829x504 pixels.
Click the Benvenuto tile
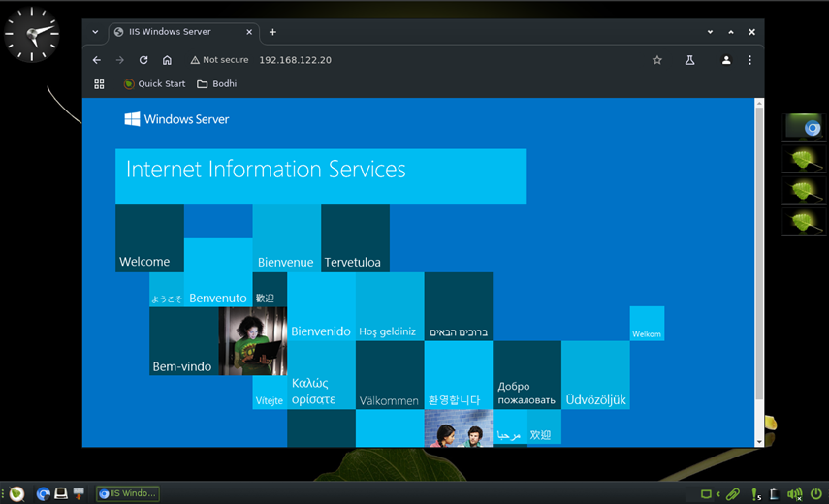tap(218, 272)
